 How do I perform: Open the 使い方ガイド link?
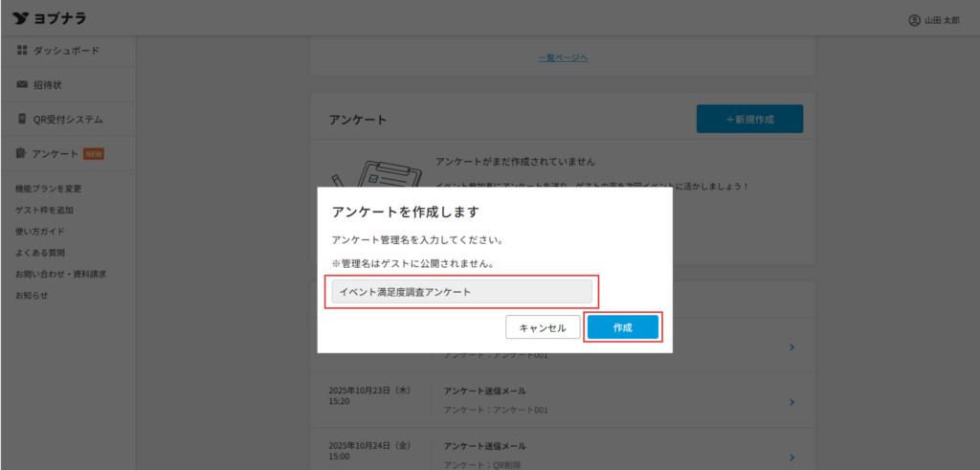(39, 232)
